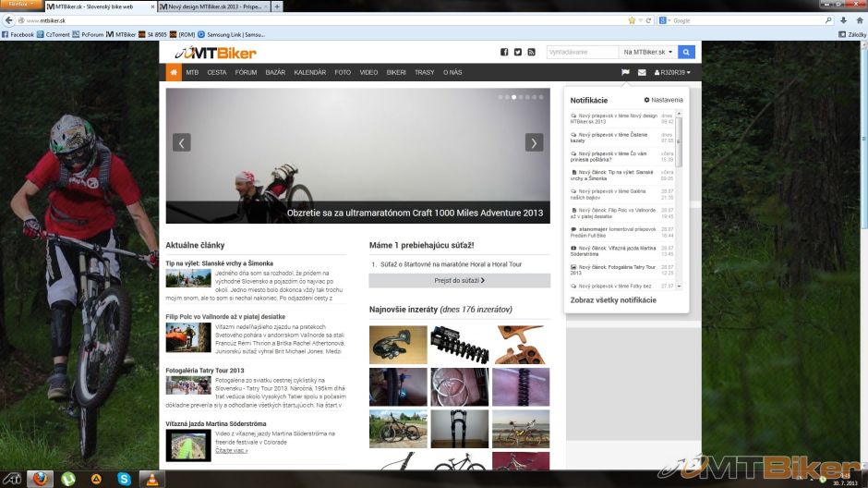Visit MTBiker Facebook page icon
Image resolution: width=868 pixels, height=488 pixels.
point(504,53)
